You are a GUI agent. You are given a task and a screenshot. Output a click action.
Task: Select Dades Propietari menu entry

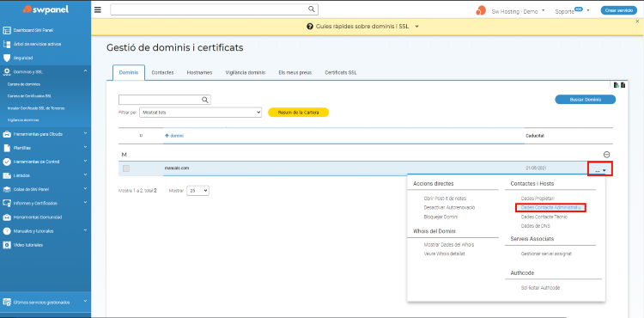538,199
